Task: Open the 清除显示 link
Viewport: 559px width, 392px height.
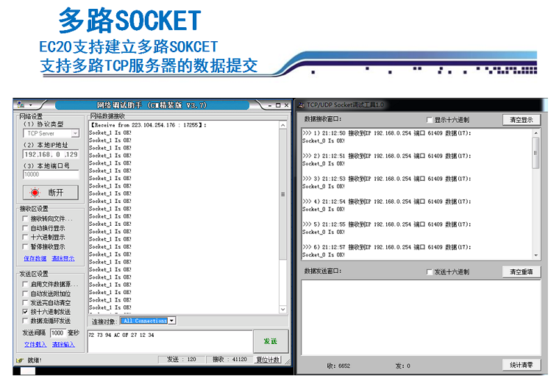Action: pyautogui.click(x=63, y=258)
